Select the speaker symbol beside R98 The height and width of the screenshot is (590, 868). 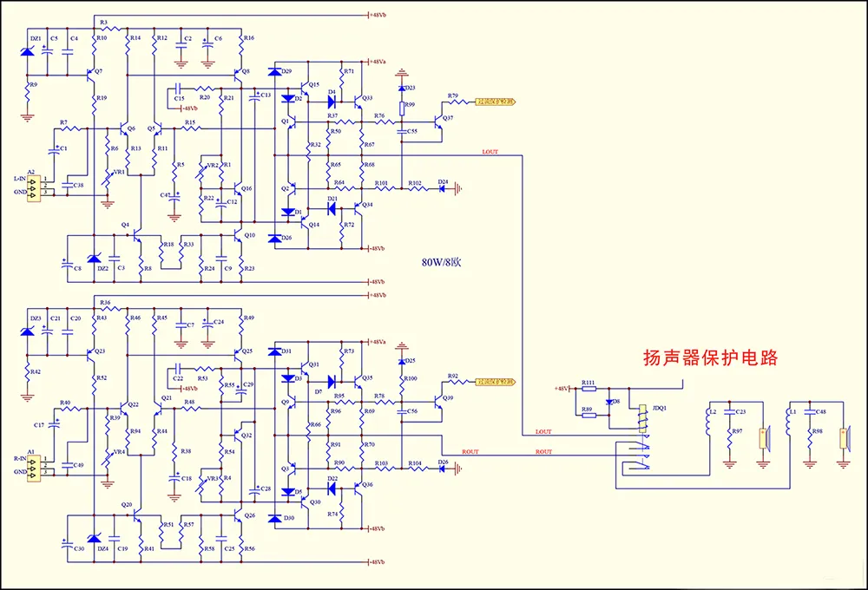[845, 437]
